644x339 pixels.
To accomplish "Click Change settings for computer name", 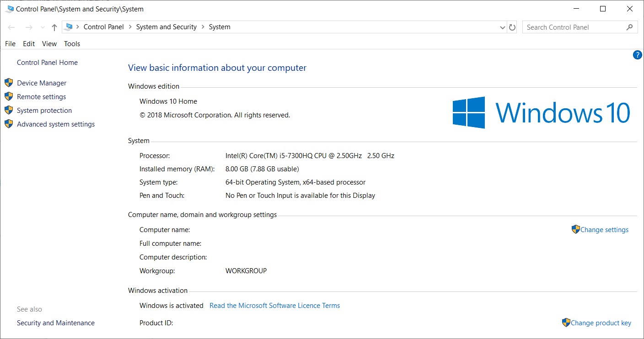I will coord(604,230).
